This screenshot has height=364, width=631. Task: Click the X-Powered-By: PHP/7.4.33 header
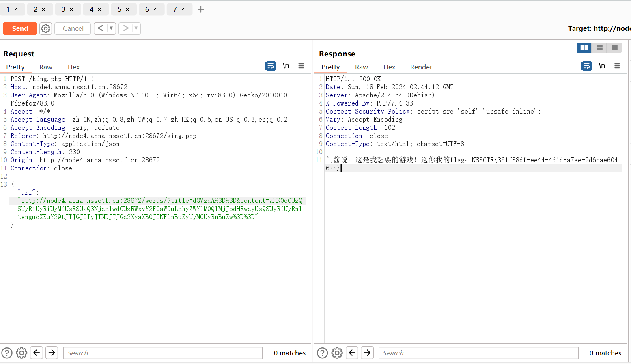(x=369, y=103)
